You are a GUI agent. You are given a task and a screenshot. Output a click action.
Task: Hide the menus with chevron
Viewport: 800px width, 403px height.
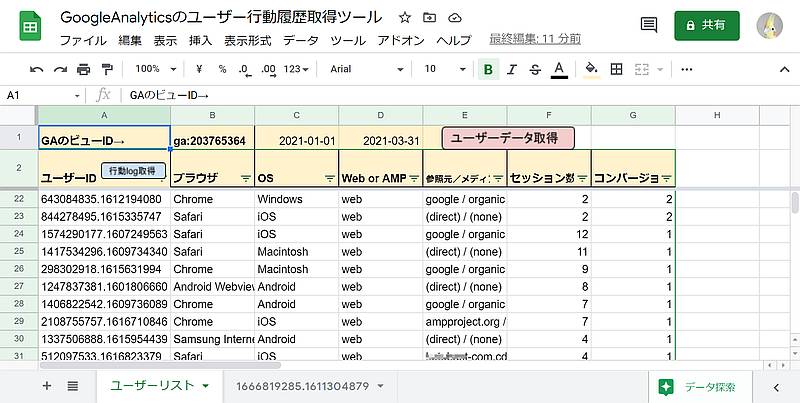point(785,69)
